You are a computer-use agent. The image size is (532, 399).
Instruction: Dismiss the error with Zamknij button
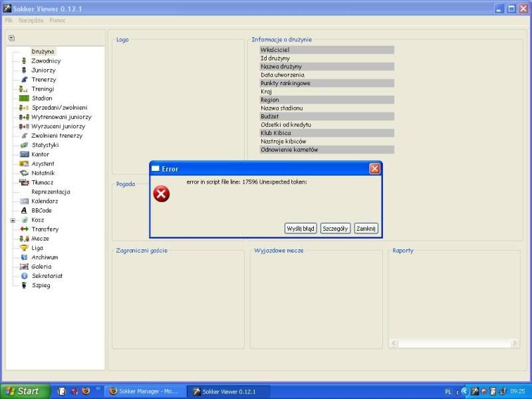(x=366, y=228)
